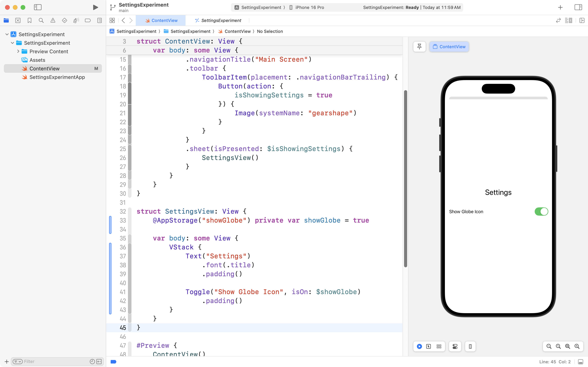The height and width of the screenshot is (367, 588).
Task: Toggle the right inspector panel
Action: [x=578, y=7]
